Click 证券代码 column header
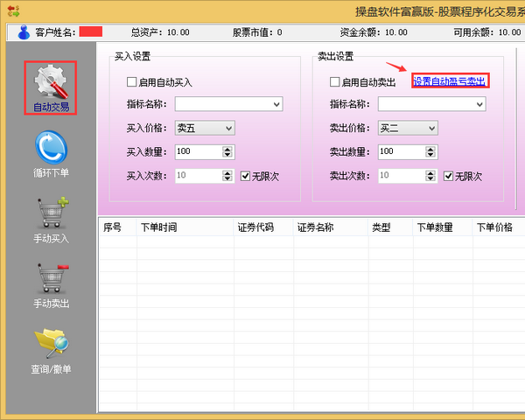This screenshot has height=420, width=525. 255,227
